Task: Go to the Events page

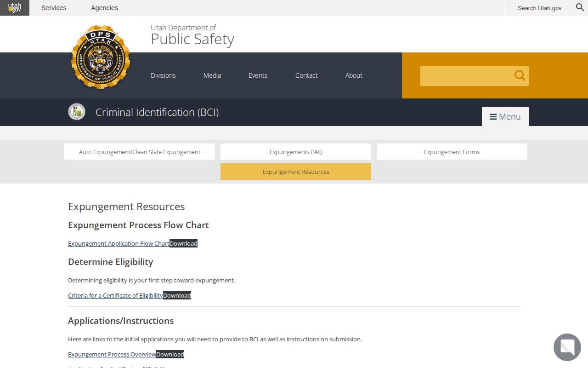Action: [x=258, y=75]
